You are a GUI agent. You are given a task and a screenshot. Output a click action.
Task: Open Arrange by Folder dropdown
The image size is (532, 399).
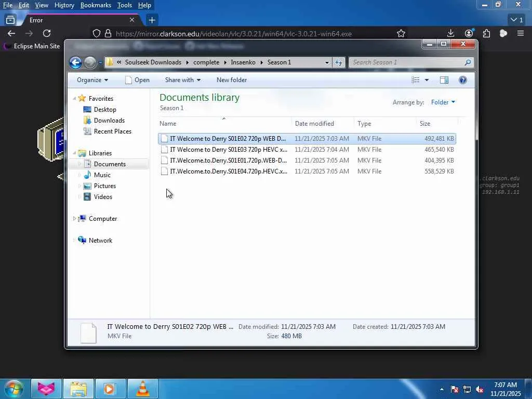443,102
